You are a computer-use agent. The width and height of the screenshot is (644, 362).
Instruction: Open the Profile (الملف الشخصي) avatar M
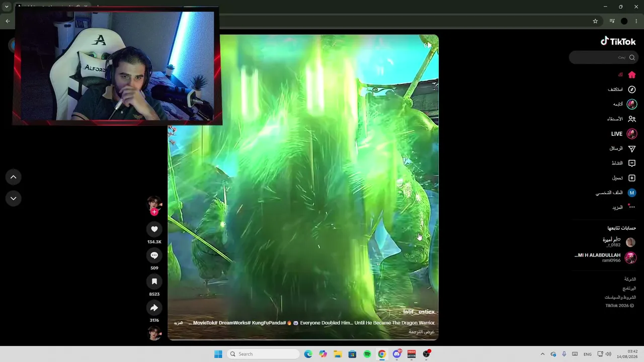click(632, 193)
